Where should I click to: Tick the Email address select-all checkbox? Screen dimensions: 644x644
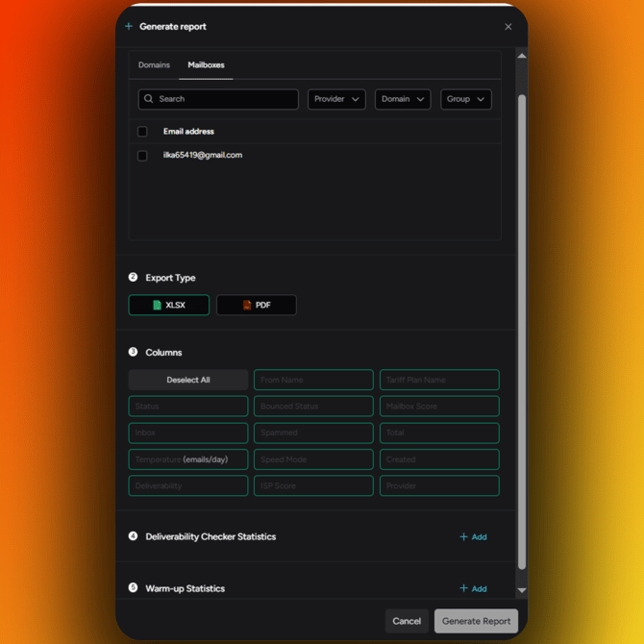[142, 132]
